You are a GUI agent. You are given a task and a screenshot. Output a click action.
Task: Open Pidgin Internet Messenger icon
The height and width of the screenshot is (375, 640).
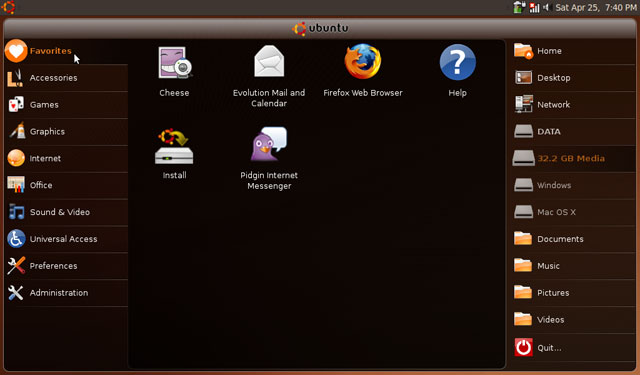click(269, 144)
